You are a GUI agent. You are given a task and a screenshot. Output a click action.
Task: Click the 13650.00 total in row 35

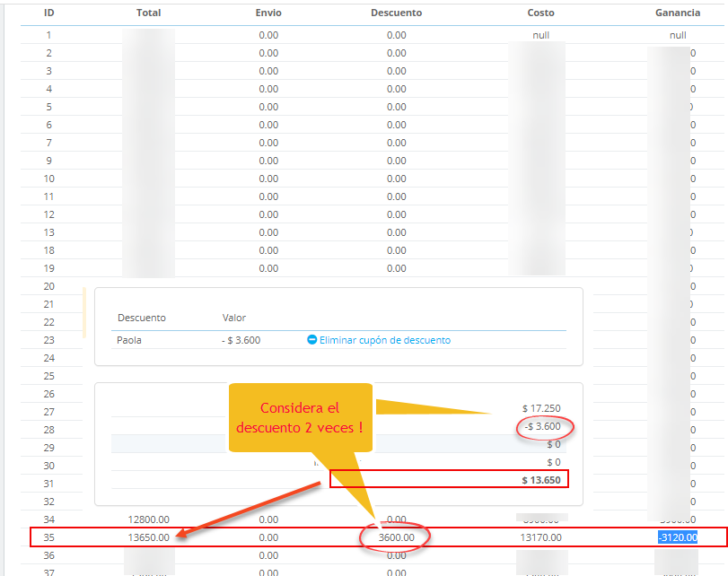(149, 537)
